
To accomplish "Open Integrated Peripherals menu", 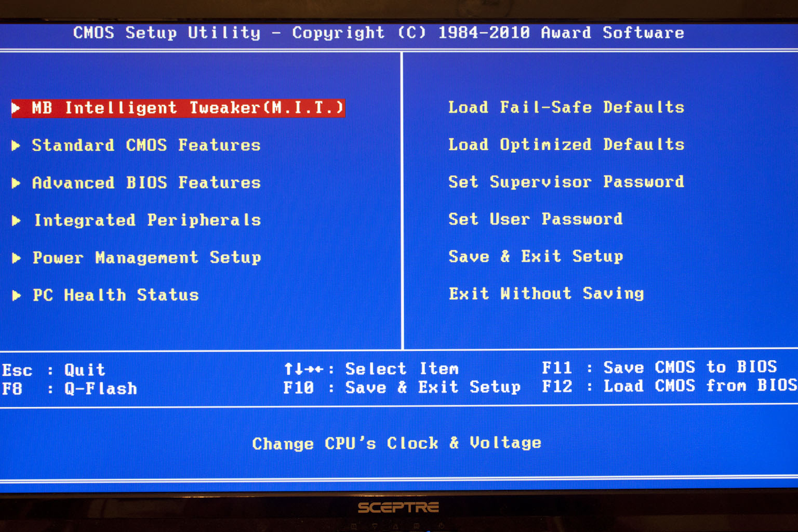I will (147, 220).
